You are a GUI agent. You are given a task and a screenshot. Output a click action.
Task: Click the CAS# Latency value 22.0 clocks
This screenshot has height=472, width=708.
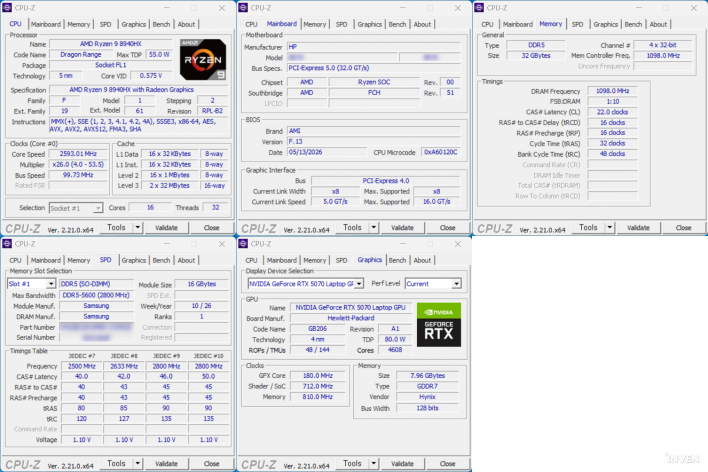coord(613,112)
